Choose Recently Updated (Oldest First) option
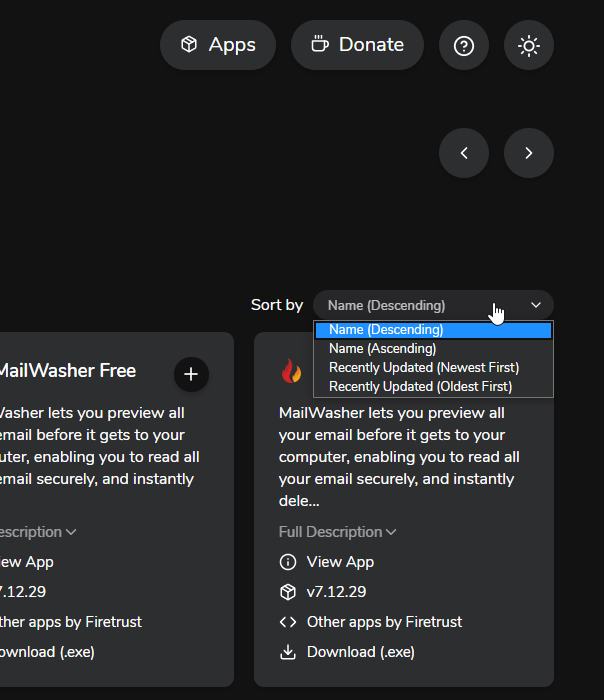The height and width of the screenshot is (700, 604). click(x=433, y=387)
